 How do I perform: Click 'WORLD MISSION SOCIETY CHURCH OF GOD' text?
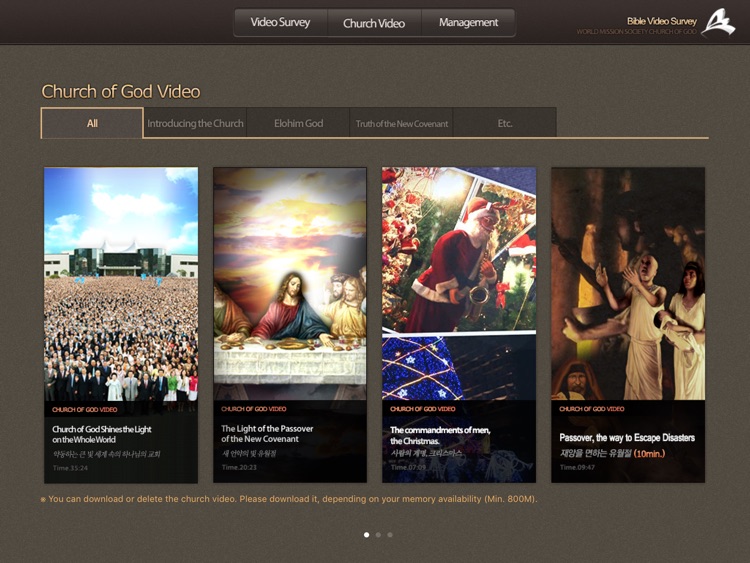[x=636, y=32]
